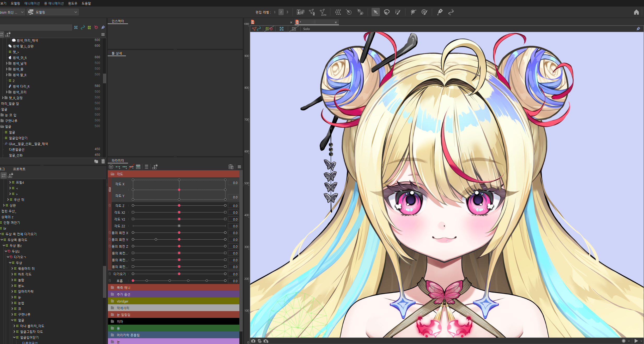Toggle Solo display in canvas view

306,29
